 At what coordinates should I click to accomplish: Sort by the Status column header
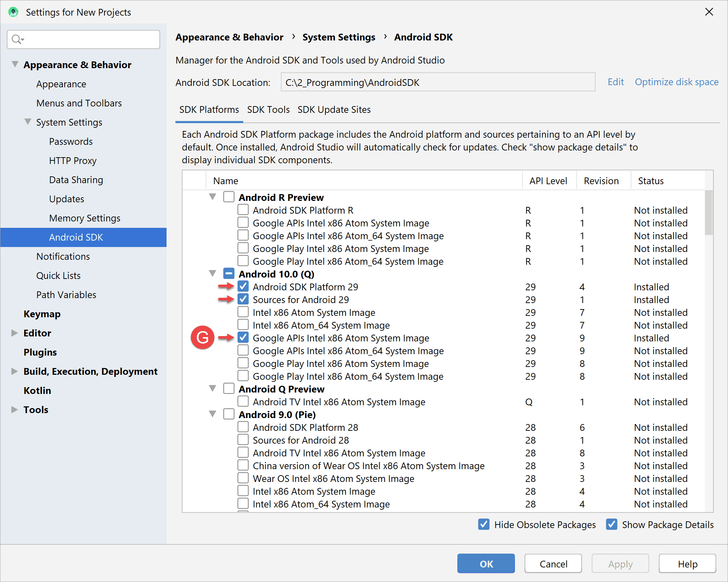click(668, 181)
